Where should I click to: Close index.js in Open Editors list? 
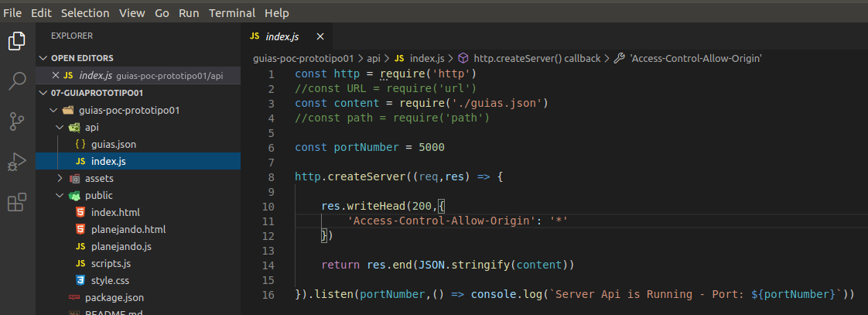[55, 75]
